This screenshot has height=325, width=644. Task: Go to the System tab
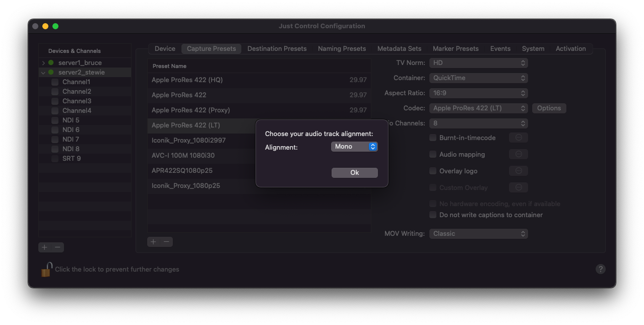pos(533,49)
